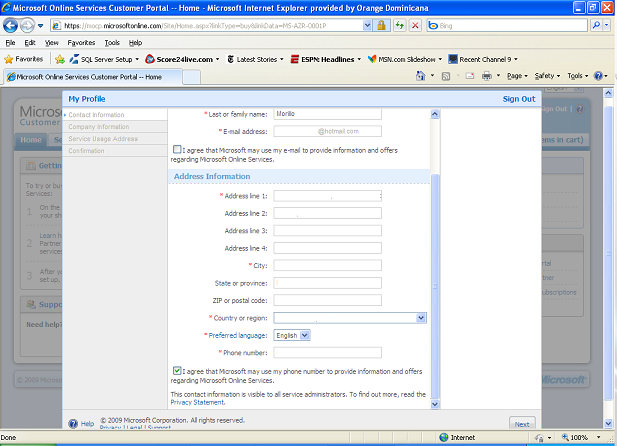Click in the ZIP or postal code field

coord(327,300)
